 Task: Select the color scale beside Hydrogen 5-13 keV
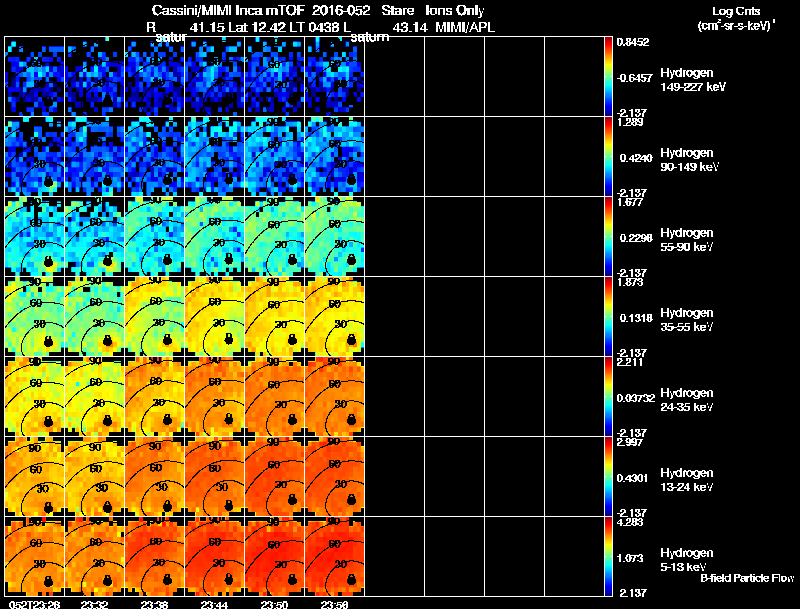click(x=608, y=556)
